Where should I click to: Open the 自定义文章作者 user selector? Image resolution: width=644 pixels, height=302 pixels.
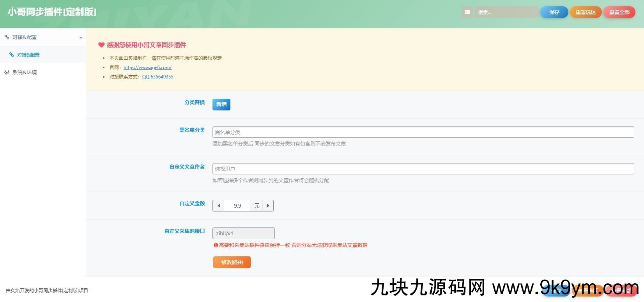point(423,169)
